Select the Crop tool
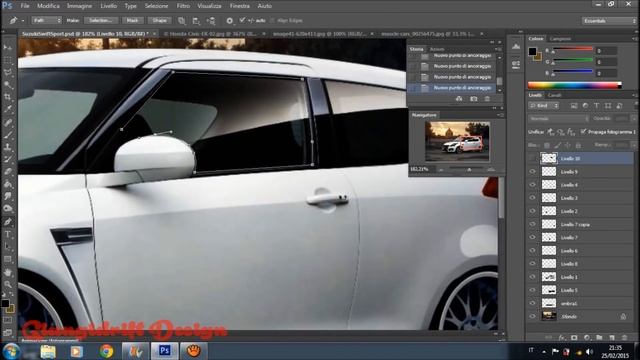This screenshot has height=360, width=640. pyautogui.click(x=8, y=97)
